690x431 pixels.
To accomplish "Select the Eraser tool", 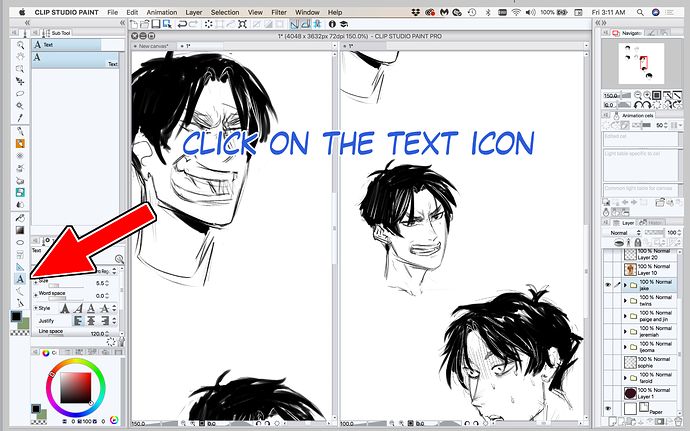I will (20, 191).
